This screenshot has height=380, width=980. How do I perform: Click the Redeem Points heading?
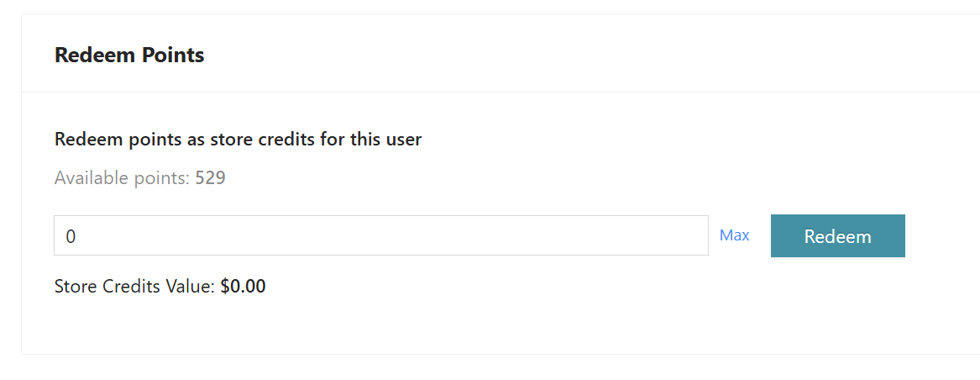[129, 55]
